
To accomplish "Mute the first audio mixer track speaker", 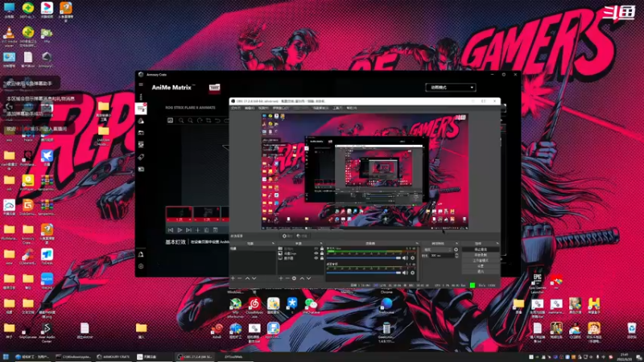I will point(406,257).
